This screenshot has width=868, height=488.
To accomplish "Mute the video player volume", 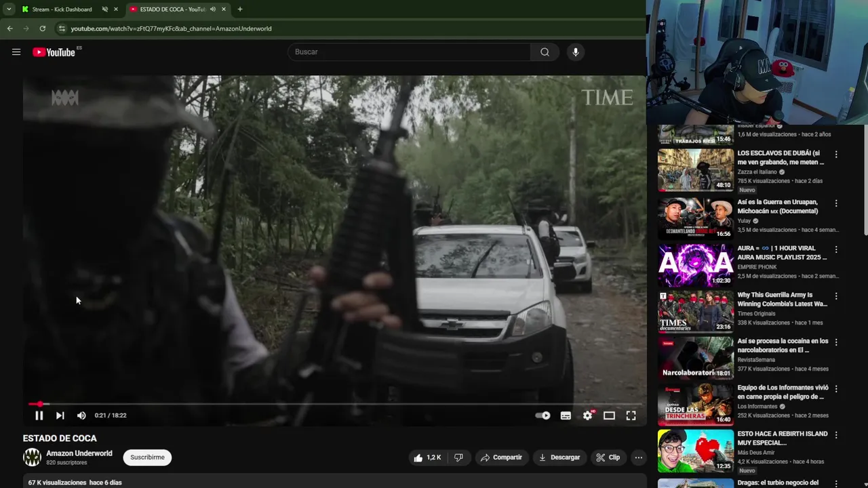I will click(x=81, y=415).
